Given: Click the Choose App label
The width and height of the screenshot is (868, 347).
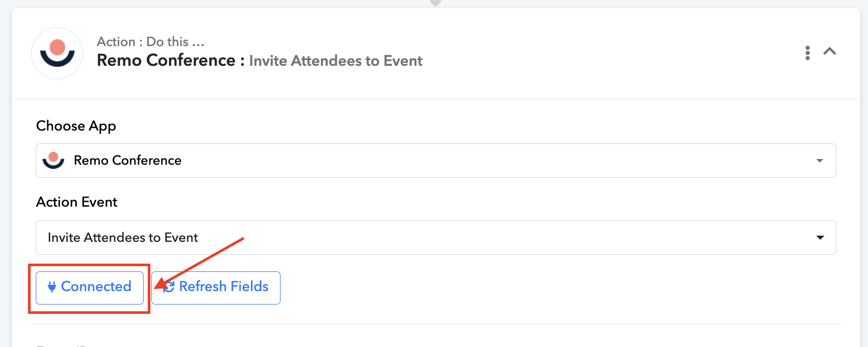Looking at the screenshot, I should pos(76,126).
